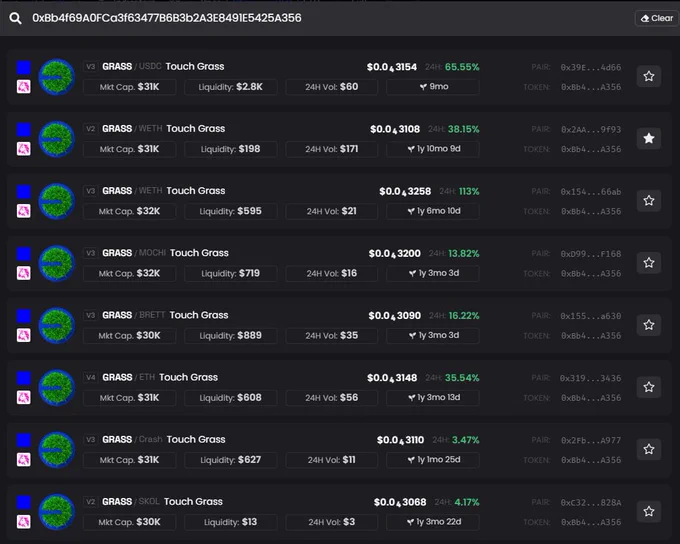
Task: Open the GRASS/SKOL Touch Grass pair title
Action: 162,501
